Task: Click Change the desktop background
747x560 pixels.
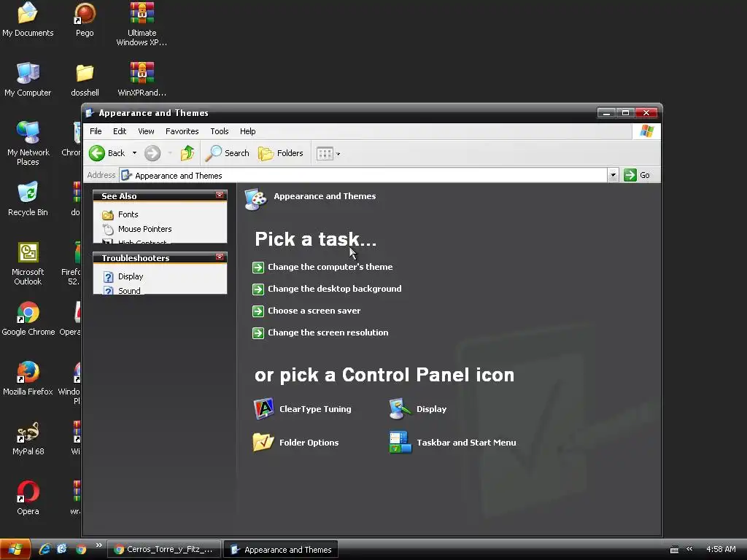Action: pos(327,289)
